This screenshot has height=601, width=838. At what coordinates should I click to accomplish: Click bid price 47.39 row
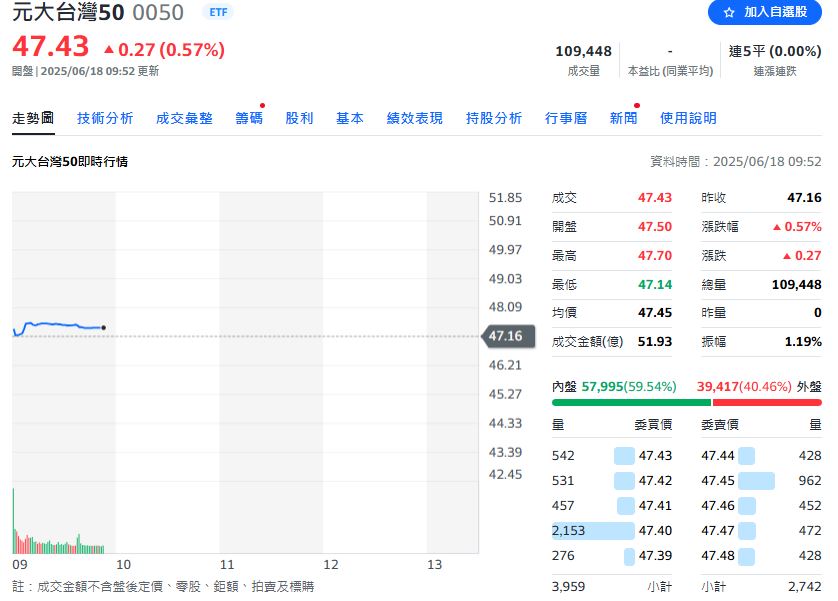pyautogui.click(x=612, y=556)
